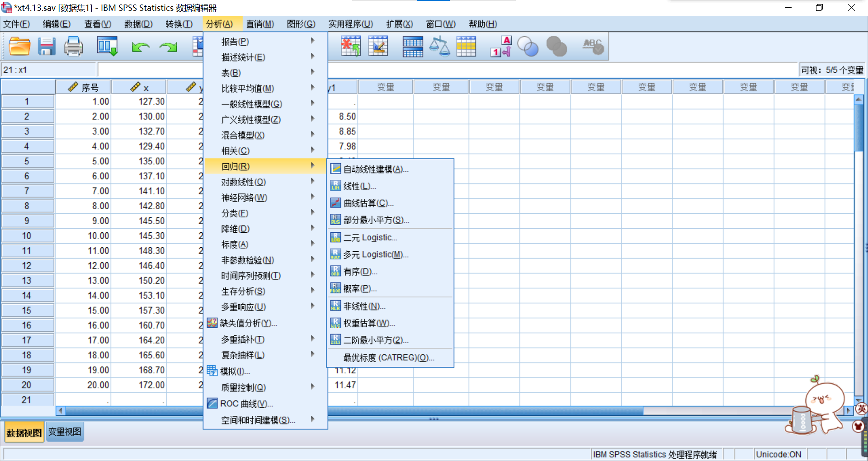The width and height of the screenshot is (868, 461).
Task: Open 模拟(I) simulation entry with icon
Action: click(265, 371)
